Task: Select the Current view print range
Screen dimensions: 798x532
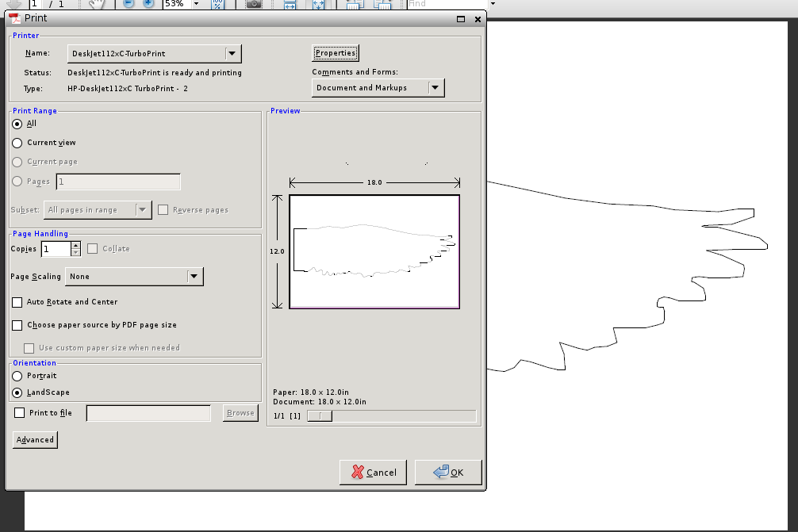Action: (x=17, y=143)
